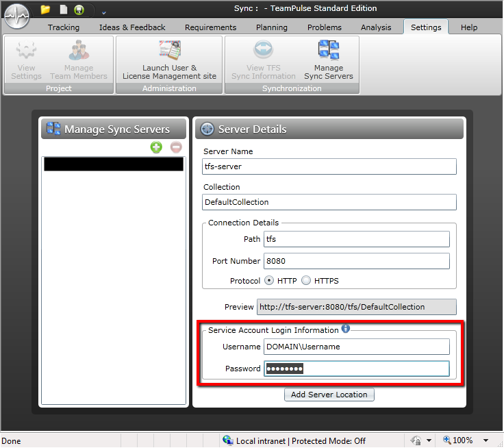This screenshot has width=504, height=448.
Task: Go to the Requirements tab
Action: coord(210,27)
